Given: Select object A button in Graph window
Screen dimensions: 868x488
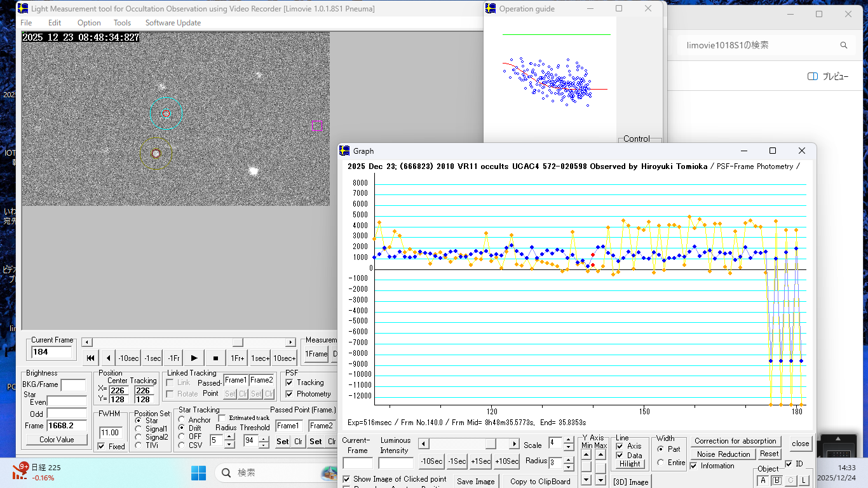Looking at the screenshot, I should [763, 480].
